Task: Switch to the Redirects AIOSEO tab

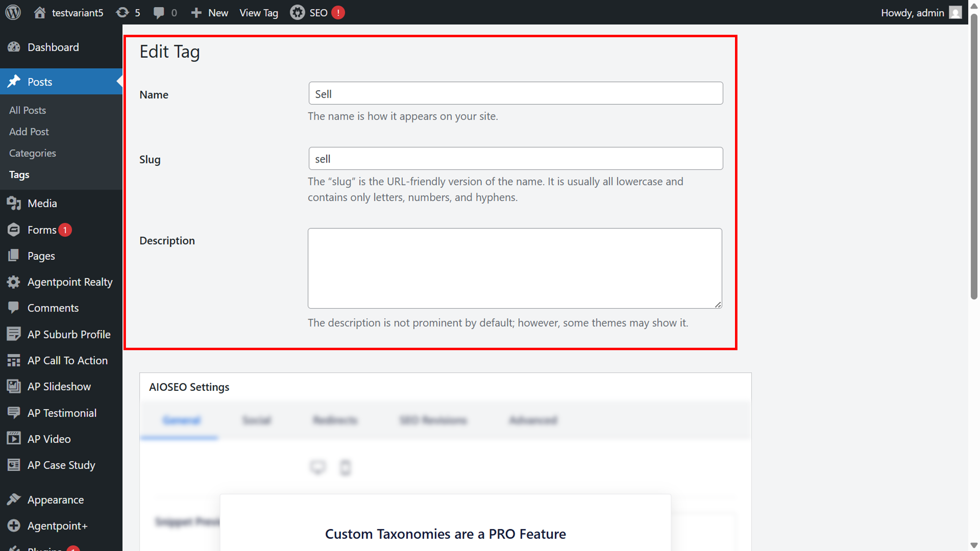Action: [x=335, y=420]
